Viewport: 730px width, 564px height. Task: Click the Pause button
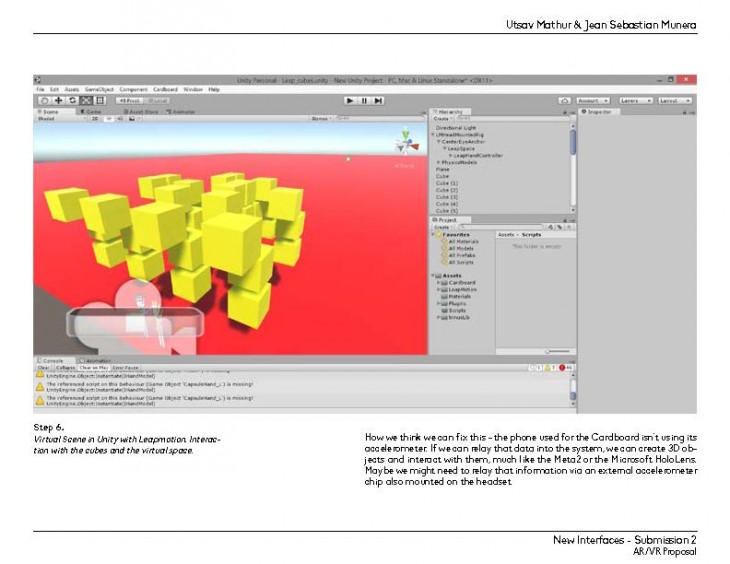(364, 100)
